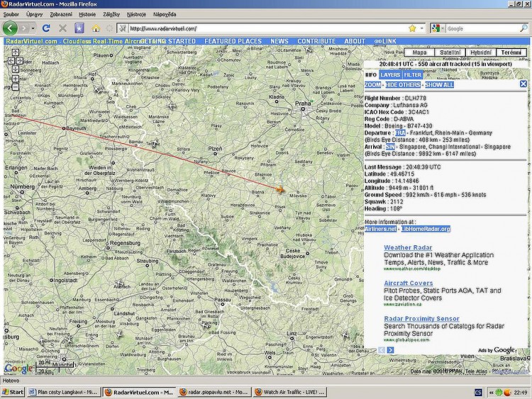Open the Nástroje menu
The width and height of the screenshot is (532, 399).
pos(136,14)
